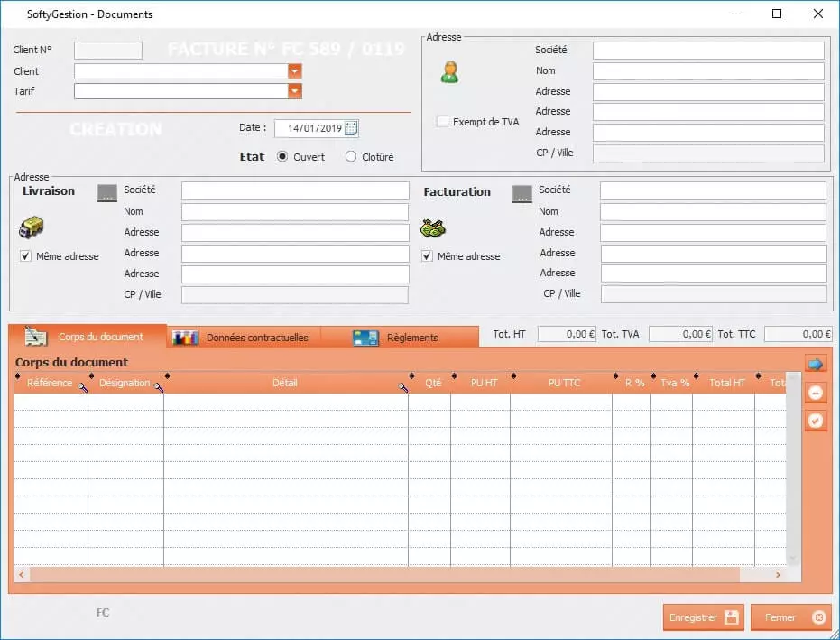Click the sort arrows left of Tva %
Viewport: 840px width, 640px height.
pos(653,376)
